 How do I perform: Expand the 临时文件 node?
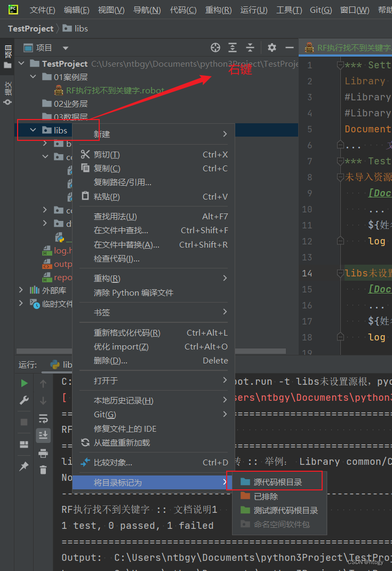click(x=21, y=303)
